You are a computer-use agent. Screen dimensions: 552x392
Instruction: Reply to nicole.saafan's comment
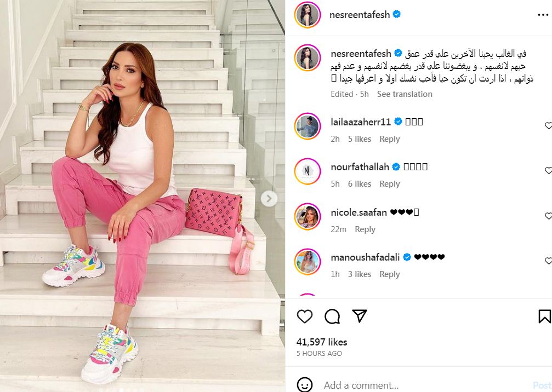click(x=365, y=229)
